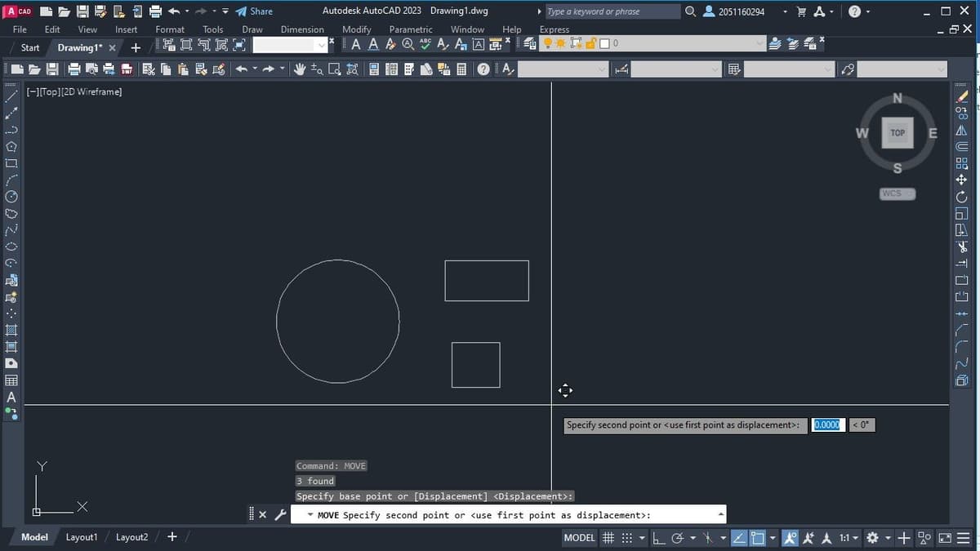Screen dimensions: 980x551
Task: Open the Draw menu
Action: 252,29
